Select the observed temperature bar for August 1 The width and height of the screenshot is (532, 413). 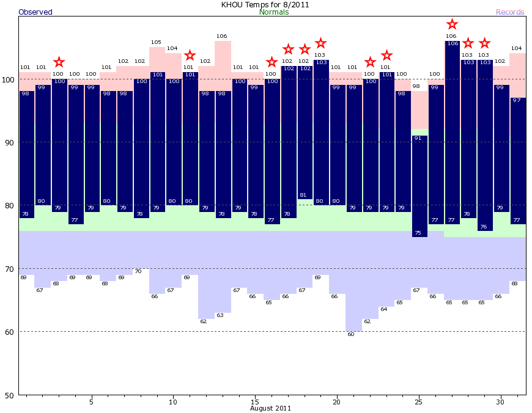tap(27, 155)
